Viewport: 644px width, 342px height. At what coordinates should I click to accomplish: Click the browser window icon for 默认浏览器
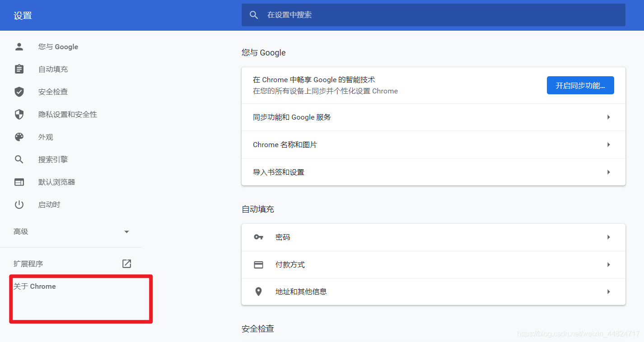[19, 182]
